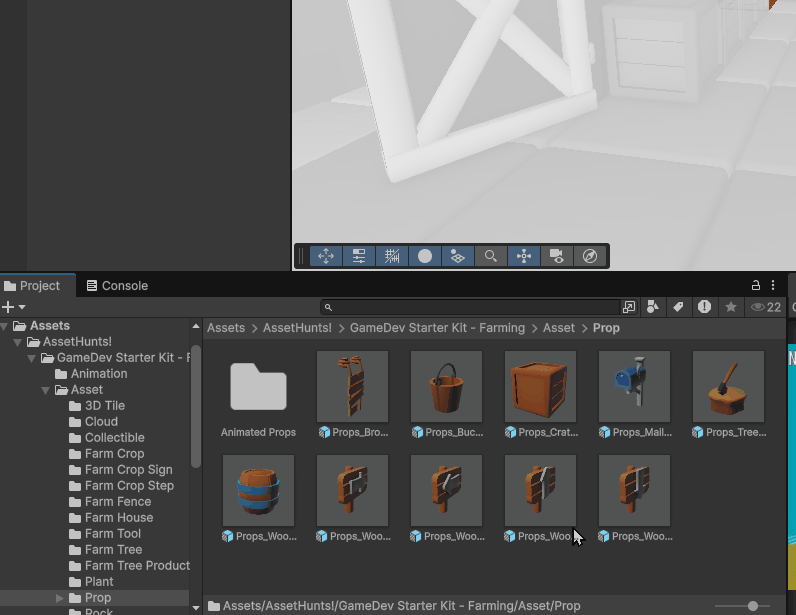Collapse the AssetHunts! folder in tree
Screen dimensions: 796x615
click(19, 342)
